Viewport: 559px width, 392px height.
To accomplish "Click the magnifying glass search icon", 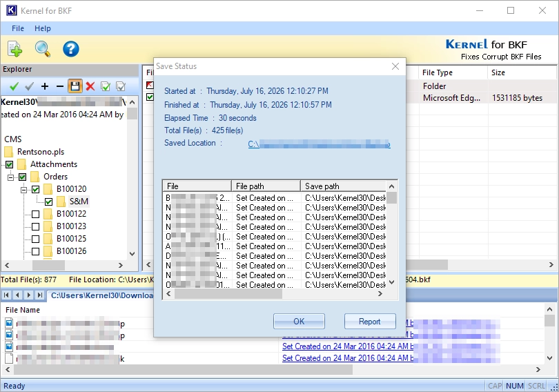I will tap(42, 49).
